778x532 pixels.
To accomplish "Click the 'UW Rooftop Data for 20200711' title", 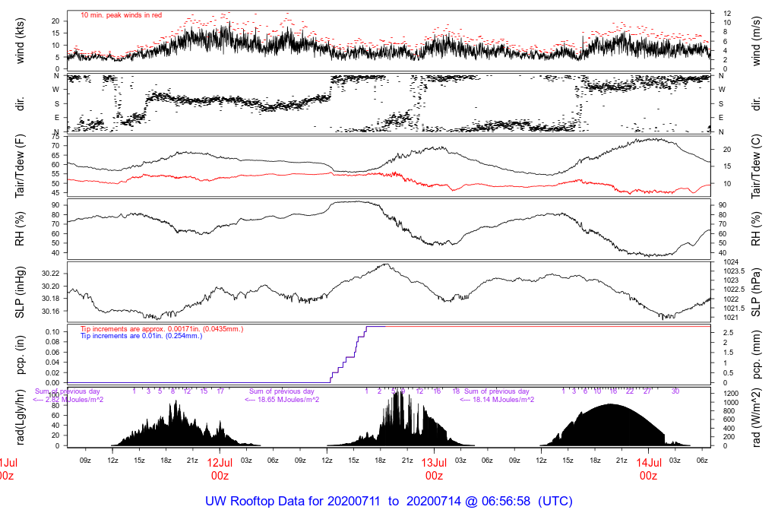I will [x=293, y=502].
